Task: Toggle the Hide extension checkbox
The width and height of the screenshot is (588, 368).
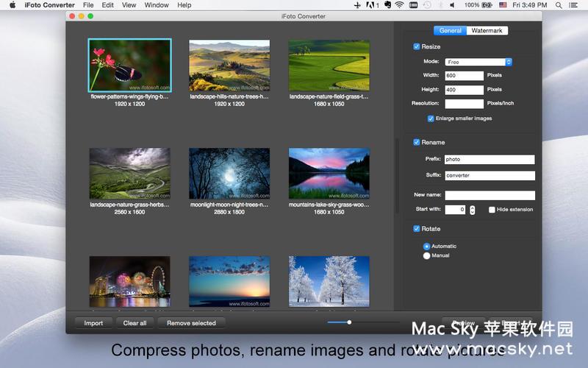Action: pyautogui.click(x=492, y=210)
